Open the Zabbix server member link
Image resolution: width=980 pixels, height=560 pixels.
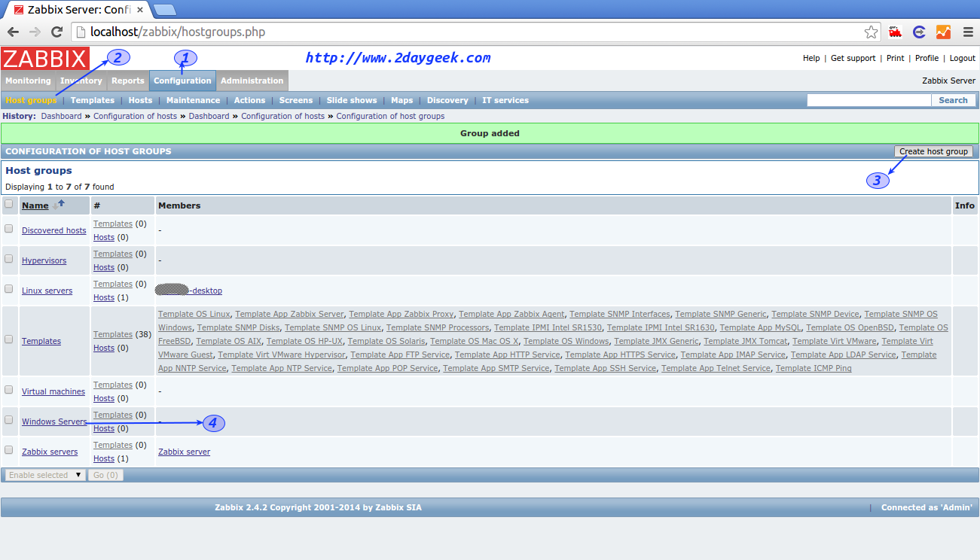(184, 452)
